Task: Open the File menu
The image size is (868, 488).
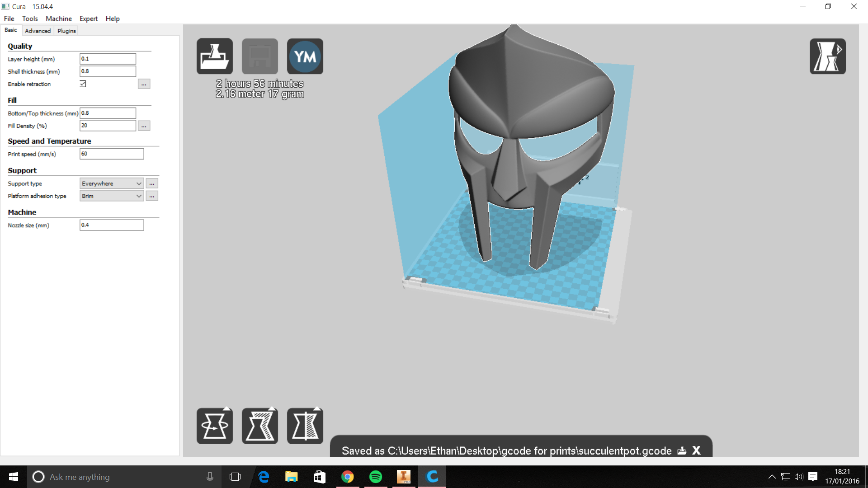Action: pos(9,19)
